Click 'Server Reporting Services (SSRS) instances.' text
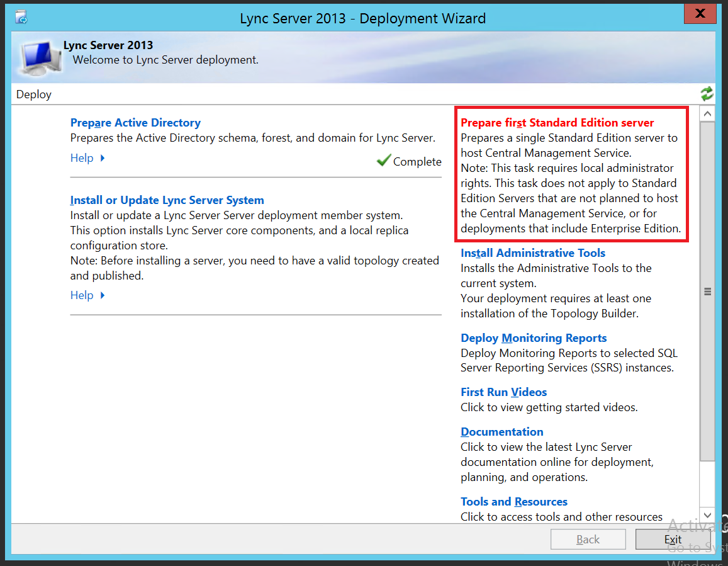This screenshot has width=728, height=566. tap(567, 368)
